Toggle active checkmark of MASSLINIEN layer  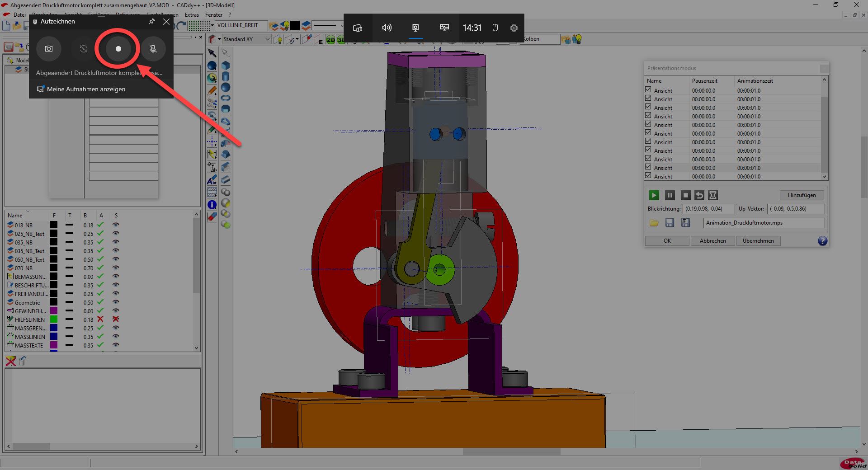coord(100,337)
